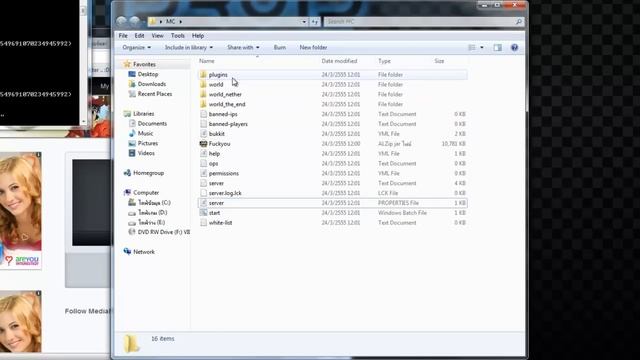
Task: Open the address bar history dropdown
Action: click(304, 22)
